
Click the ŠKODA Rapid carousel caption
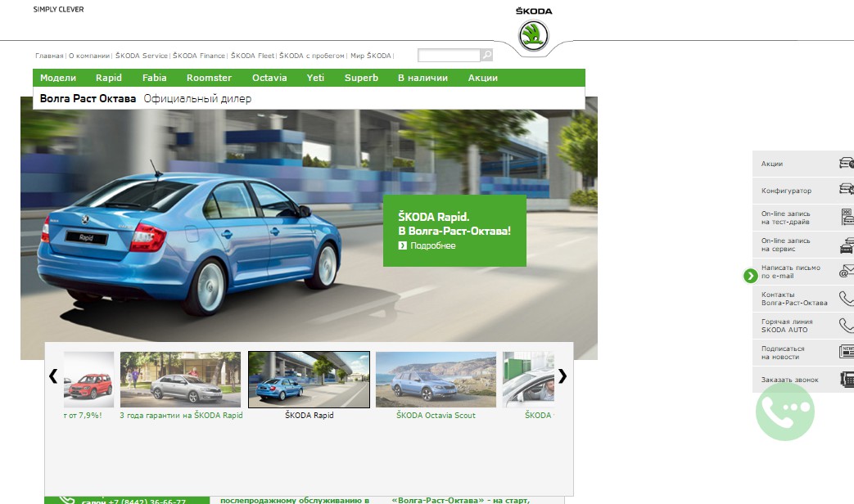[x=310, y=416]
